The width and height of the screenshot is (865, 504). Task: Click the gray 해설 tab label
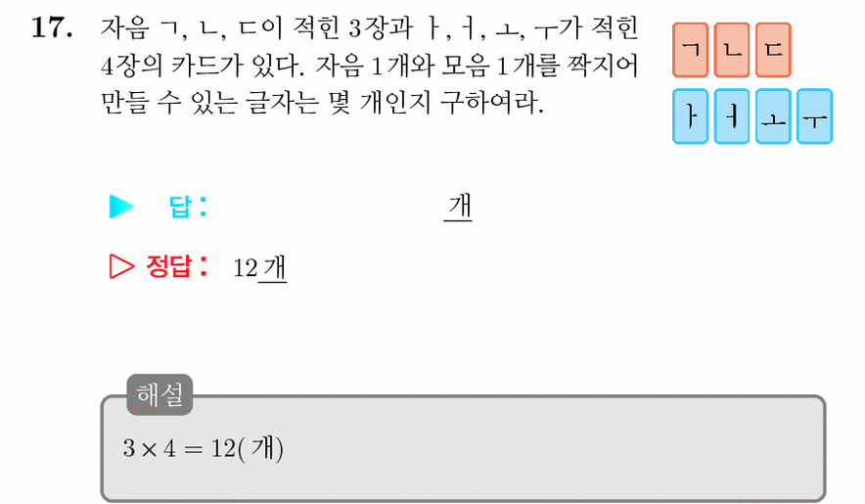tap(159, 394)
